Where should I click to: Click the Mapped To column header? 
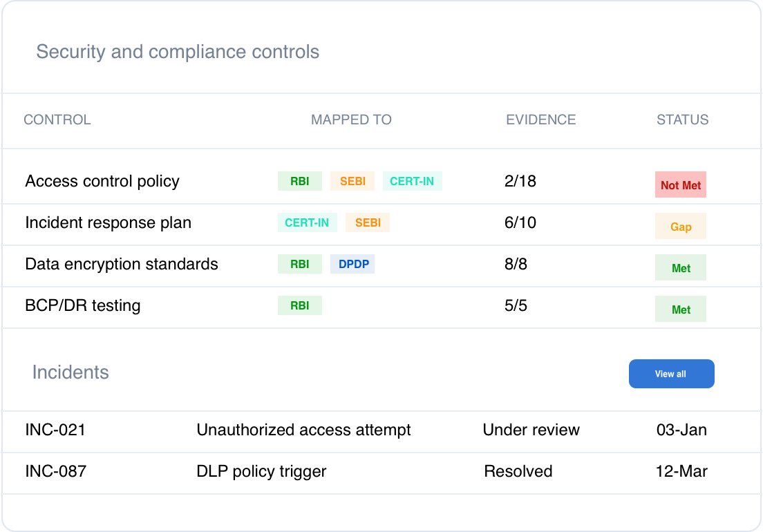point(351,120)
